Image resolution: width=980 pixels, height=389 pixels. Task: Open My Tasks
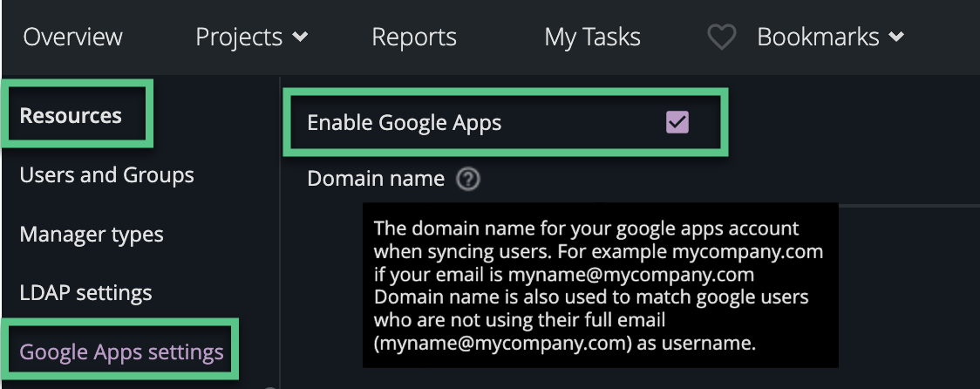(592, 38)
